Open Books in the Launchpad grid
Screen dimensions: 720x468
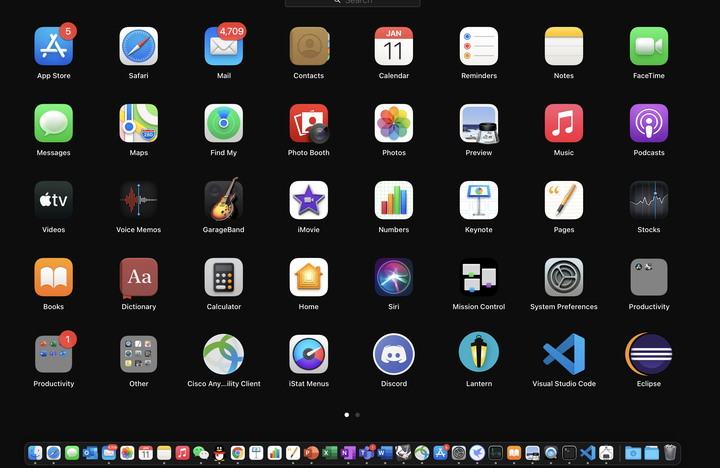(54, 277)
